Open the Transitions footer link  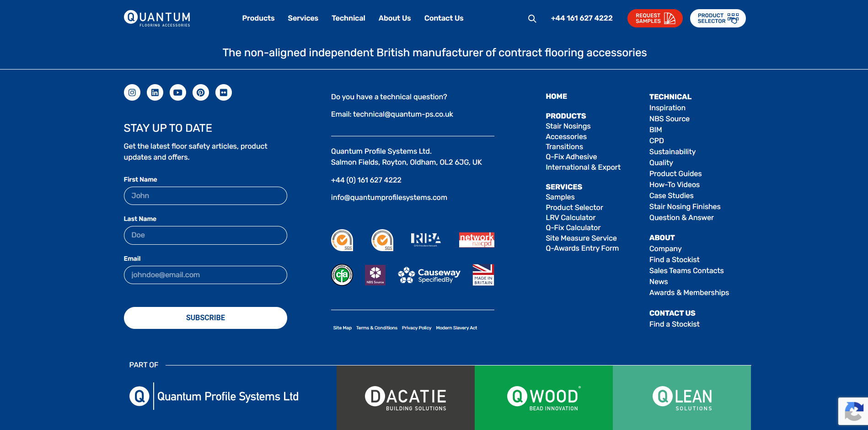[564, 147]
